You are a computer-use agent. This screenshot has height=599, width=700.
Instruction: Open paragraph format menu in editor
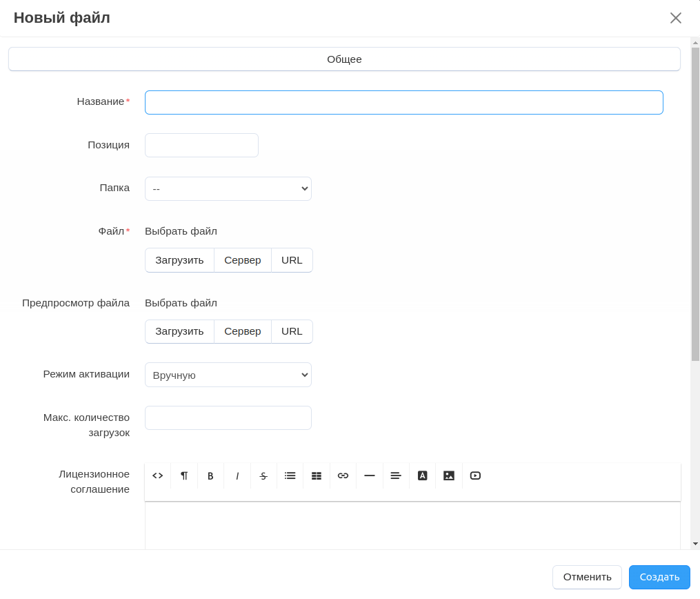tap(184, 475)
